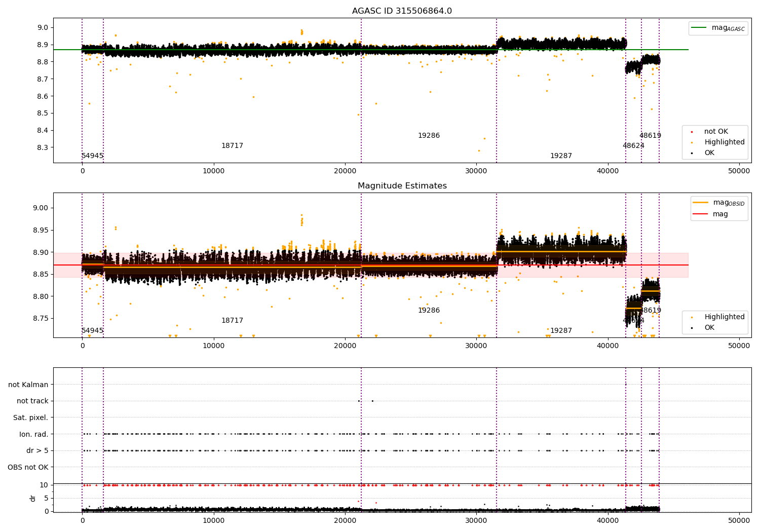The height and width of the screenshot is (532, 760).
Task: Click the green mag AGASC legend line
Action: coord(700,28)
